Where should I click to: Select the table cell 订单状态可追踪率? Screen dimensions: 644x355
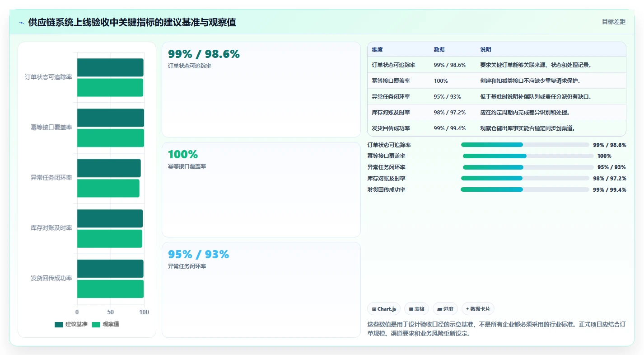point(394,65)
